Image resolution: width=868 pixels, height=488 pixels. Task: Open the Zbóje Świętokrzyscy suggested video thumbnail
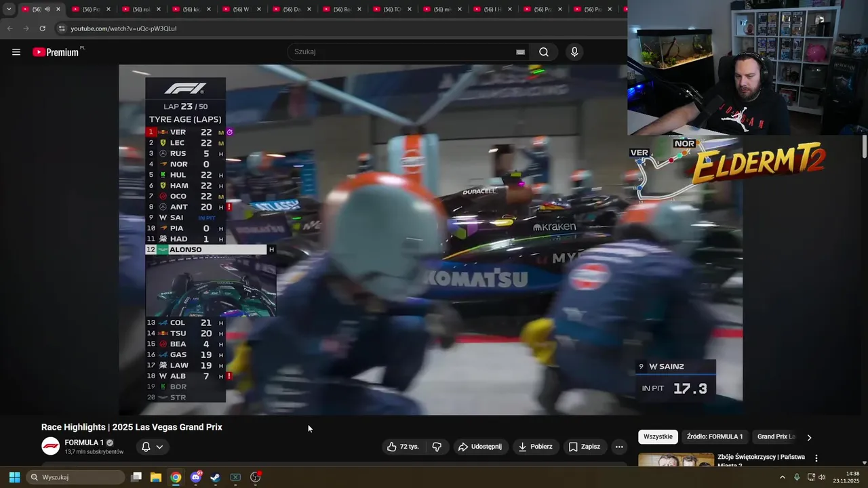pos(676,460)
